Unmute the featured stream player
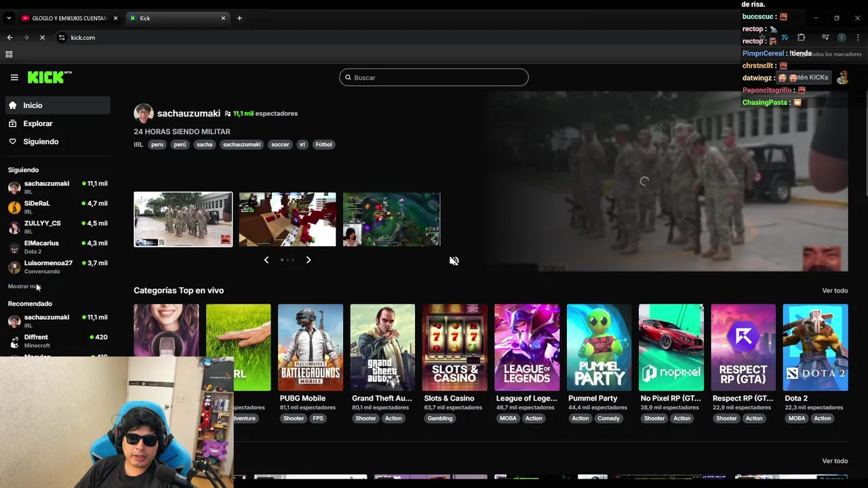Image resolution: width=868 pixels, height=488 pixels. (x=454, y=261)
